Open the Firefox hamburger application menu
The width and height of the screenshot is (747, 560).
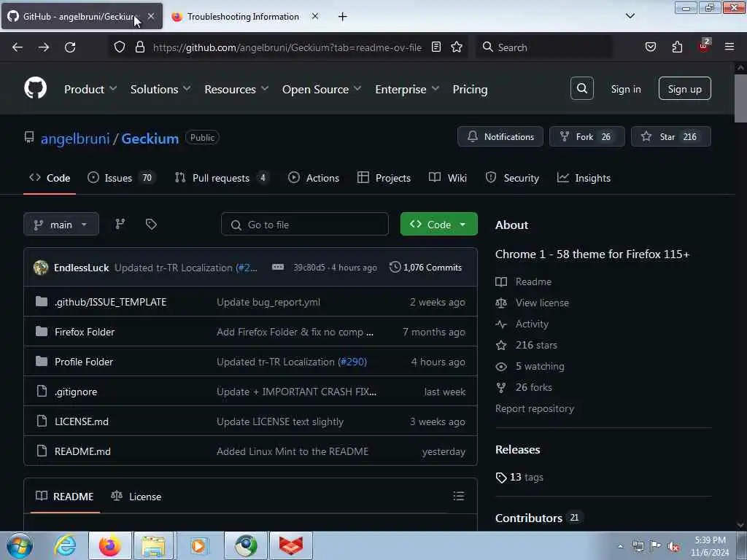[729, 47]
